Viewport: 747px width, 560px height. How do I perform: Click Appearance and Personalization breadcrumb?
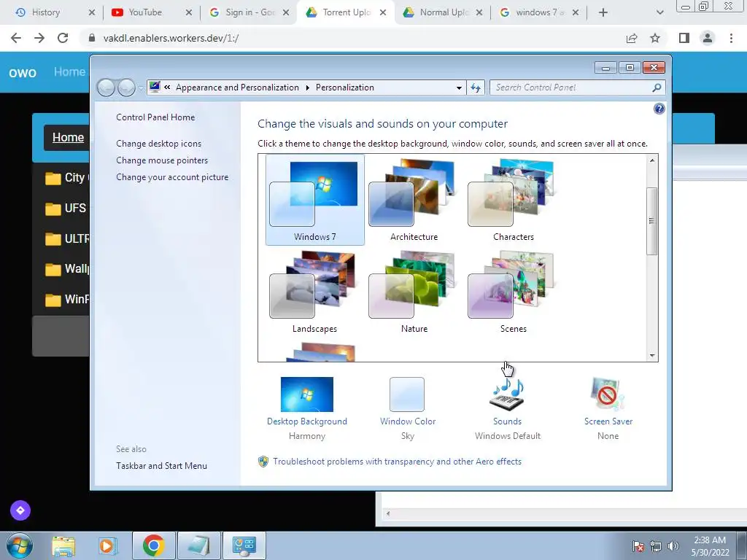coord(237,87)
